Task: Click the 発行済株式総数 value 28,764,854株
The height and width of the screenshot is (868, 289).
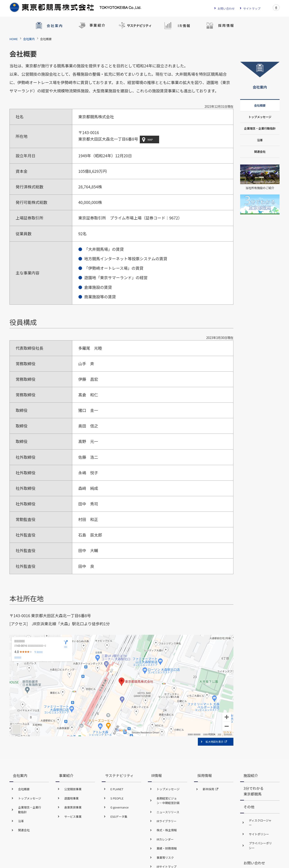Action: click(90, 187)
